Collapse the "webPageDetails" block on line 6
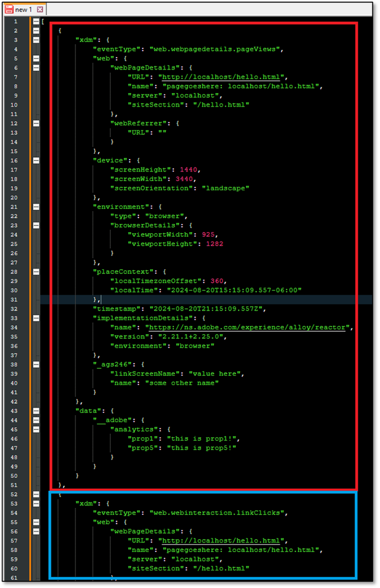380x588 pixels. [36, 68]
